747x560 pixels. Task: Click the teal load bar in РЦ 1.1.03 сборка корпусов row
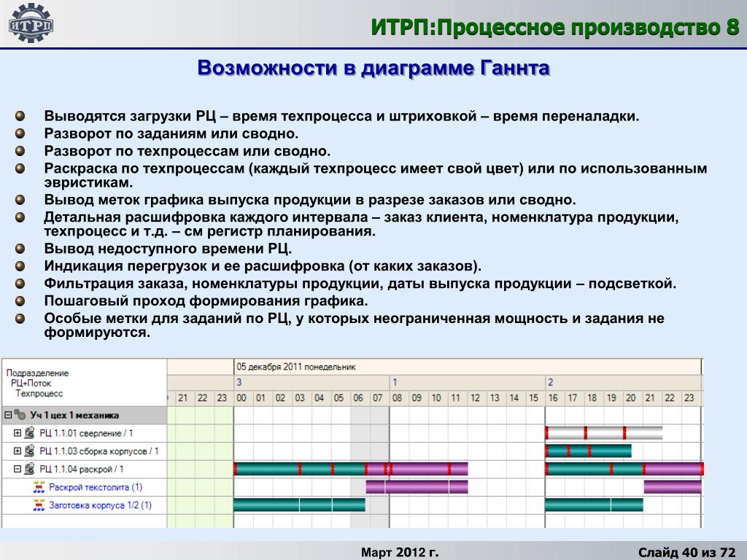tap(589, 451)
